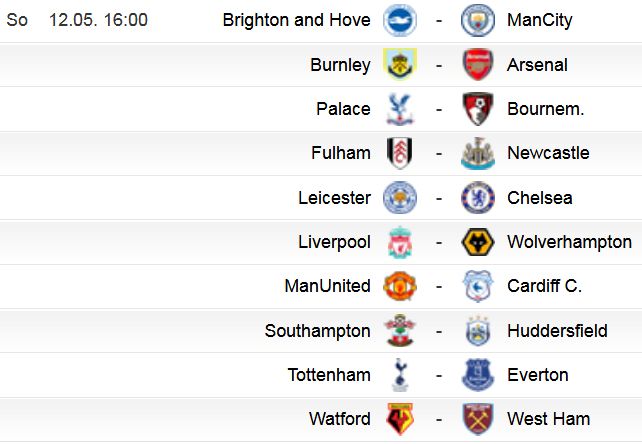Select the Fulham club crest
Screen dimensions: 642x444
tap(400, 153)
